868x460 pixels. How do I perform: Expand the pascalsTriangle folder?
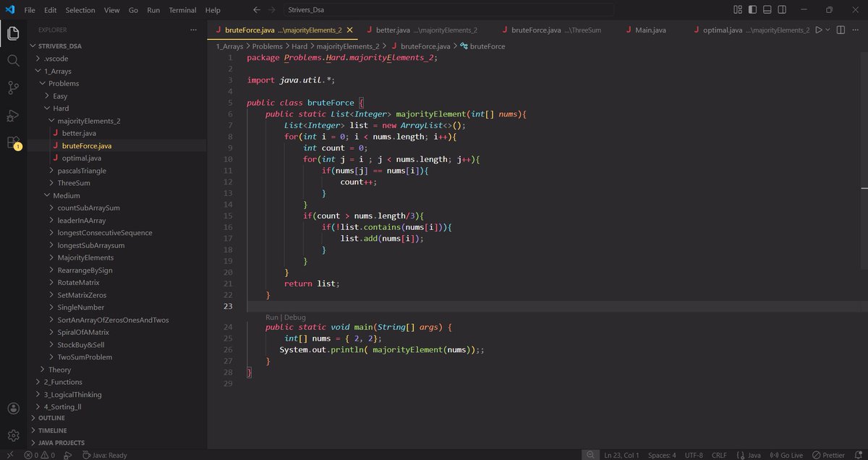(82, 171)
